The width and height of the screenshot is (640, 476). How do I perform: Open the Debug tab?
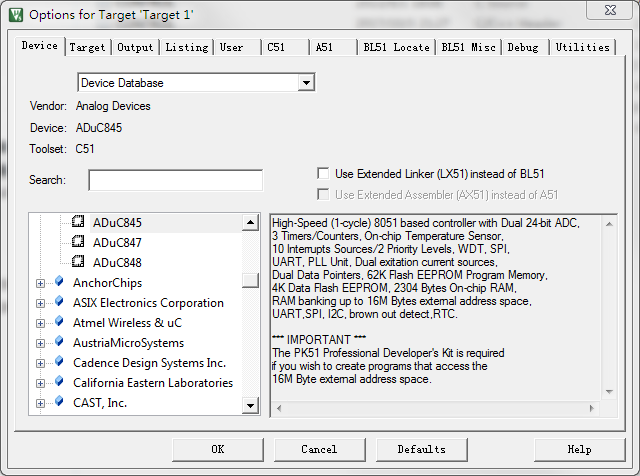(x=525, y=47)
